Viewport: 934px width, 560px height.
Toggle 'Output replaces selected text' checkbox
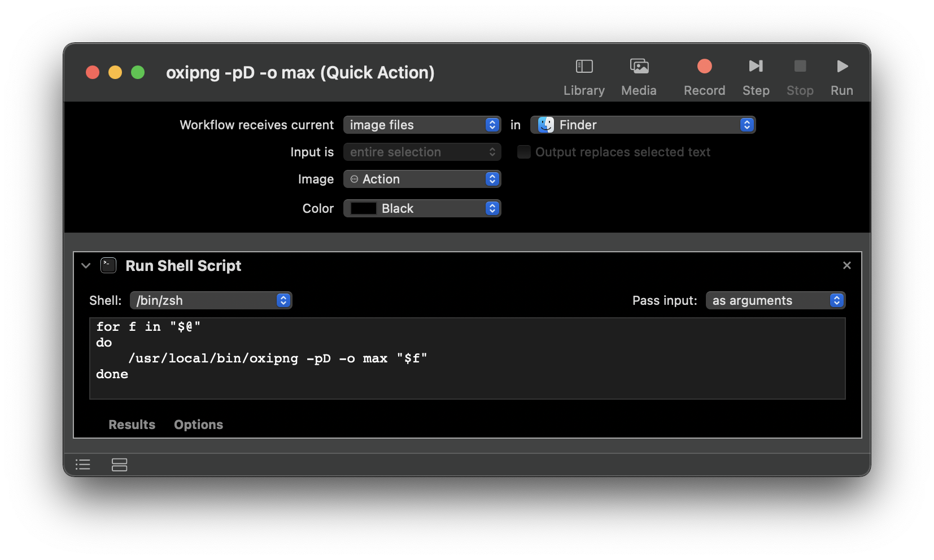tap(523, 152)
